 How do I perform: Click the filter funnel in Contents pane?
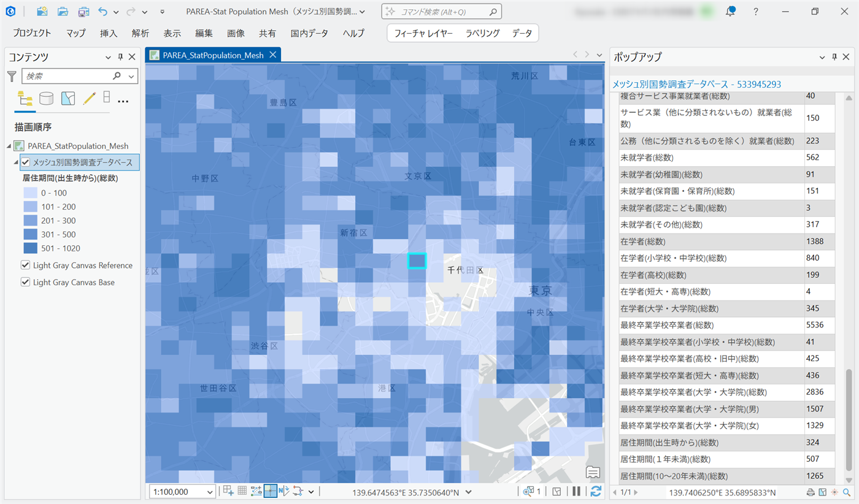[x=12, y=76]
